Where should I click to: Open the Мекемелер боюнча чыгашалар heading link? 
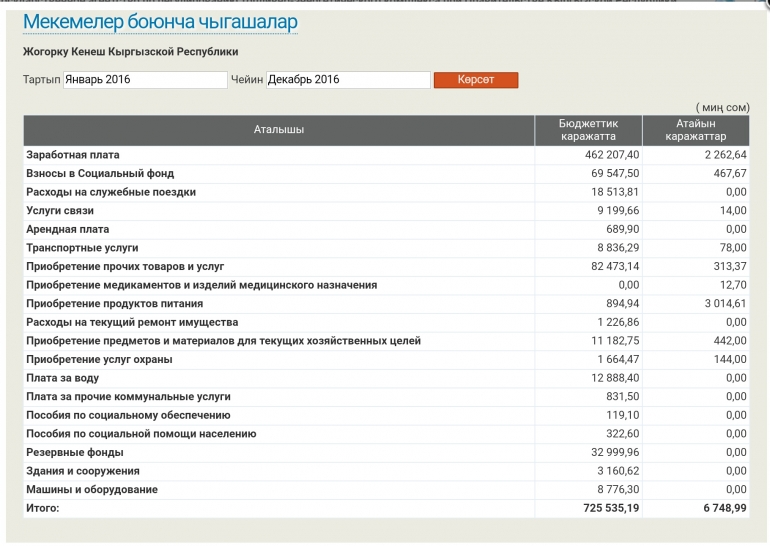(x=160, y=22)
